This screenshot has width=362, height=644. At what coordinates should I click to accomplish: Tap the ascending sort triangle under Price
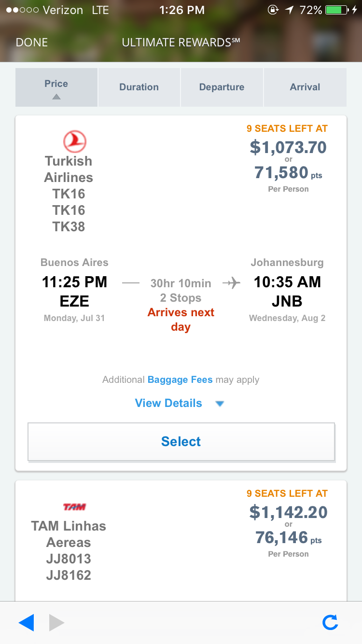(x=56, y=97)
